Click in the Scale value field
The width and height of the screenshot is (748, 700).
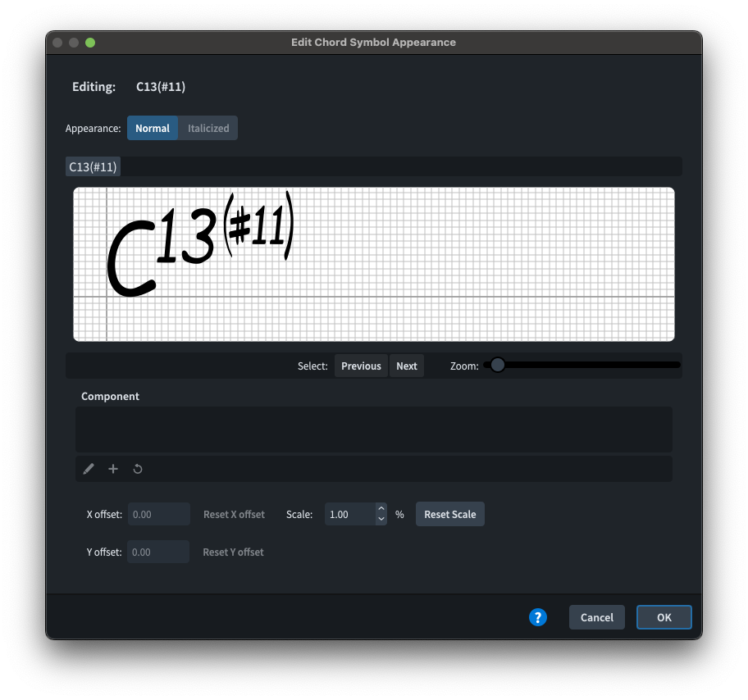coord(350,514)
